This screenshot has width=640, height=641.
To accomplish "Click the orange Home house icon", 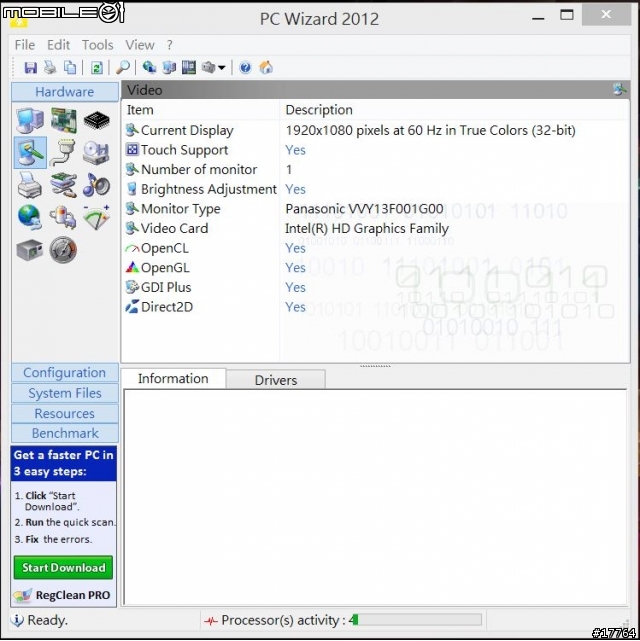I will (266, 67).
